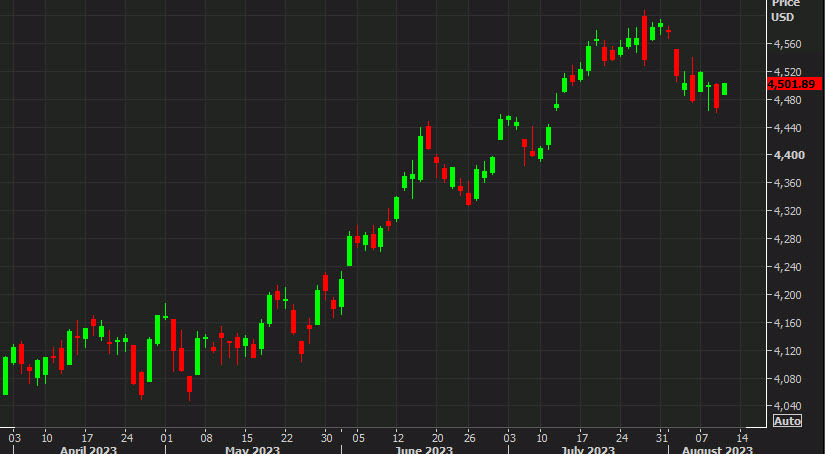
Task: Click the 24 date tick in July
Action: (x=622, y=438)
